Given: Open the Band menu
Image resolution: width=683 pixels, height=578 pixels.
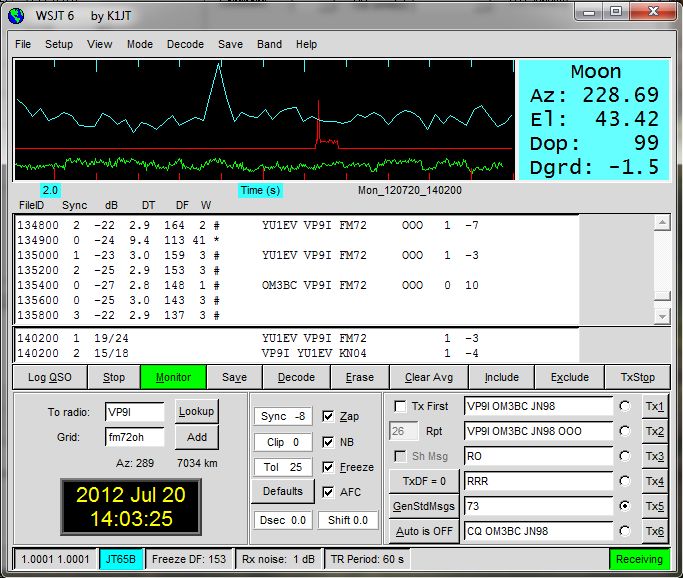Looking at the screenshot, I should (269, 44).
